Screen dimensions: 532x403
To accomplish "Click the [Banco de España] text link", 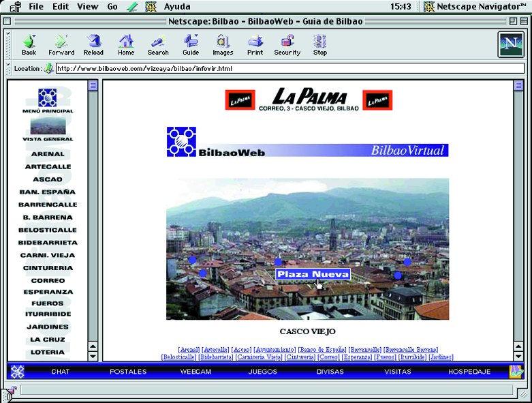I will tap(322, 349).
